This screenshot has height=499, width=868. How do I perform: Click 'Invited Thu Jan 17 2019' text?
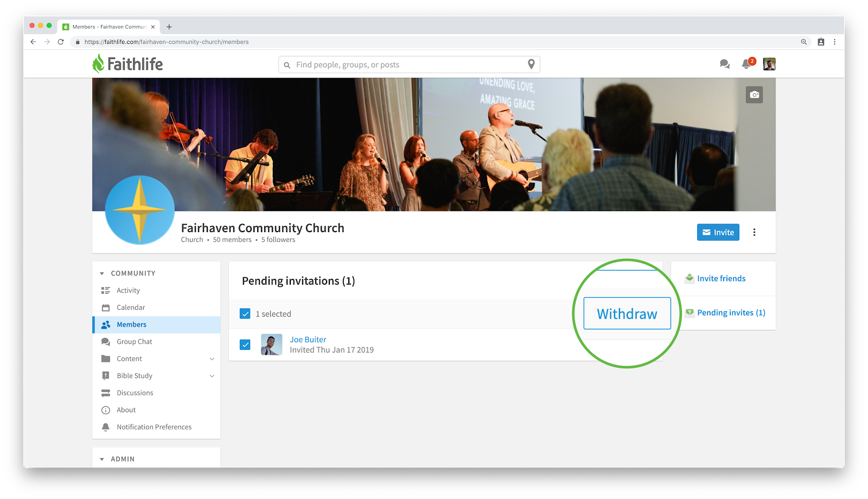click(x=331, y=350)
